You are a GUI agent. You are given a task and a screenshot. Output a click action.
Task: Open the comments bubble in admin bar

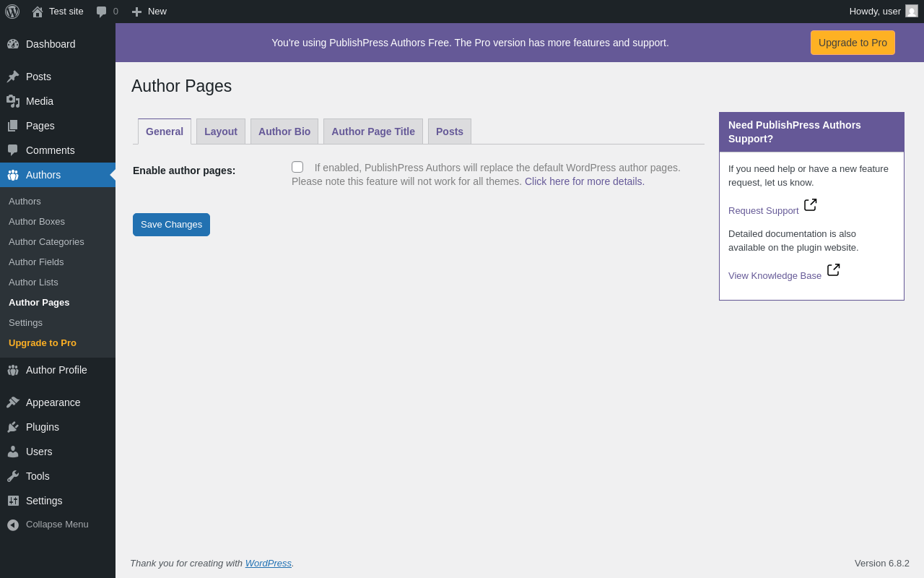click(x=102, y=12)
